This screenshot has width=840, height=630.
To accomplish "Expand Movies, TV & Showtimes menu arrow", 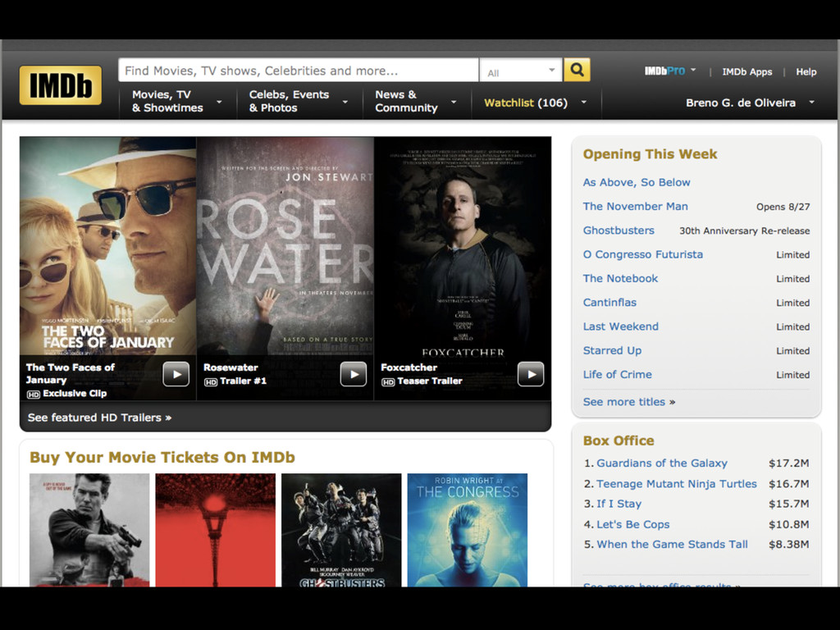I will click(x=219, y=101).
